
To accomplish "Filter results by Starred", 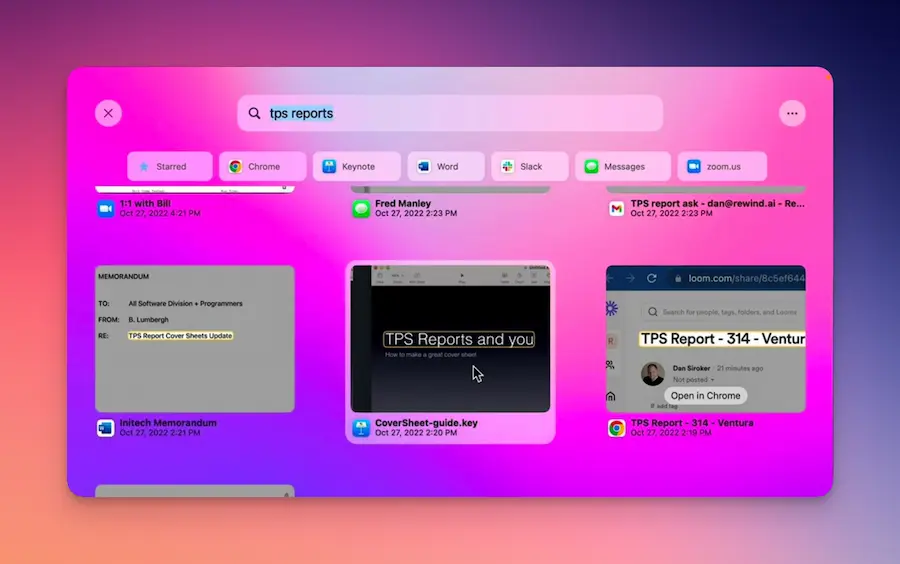I will (x=170, y=166).
